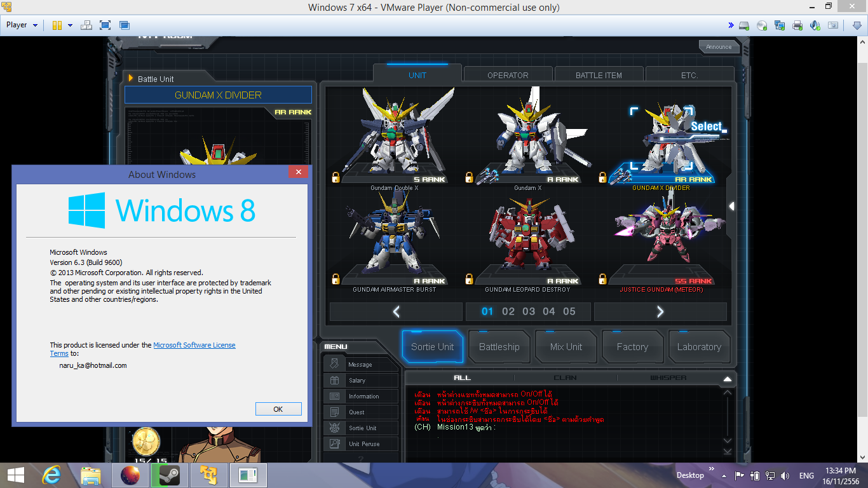Click the Battleship button

(499, 347)
